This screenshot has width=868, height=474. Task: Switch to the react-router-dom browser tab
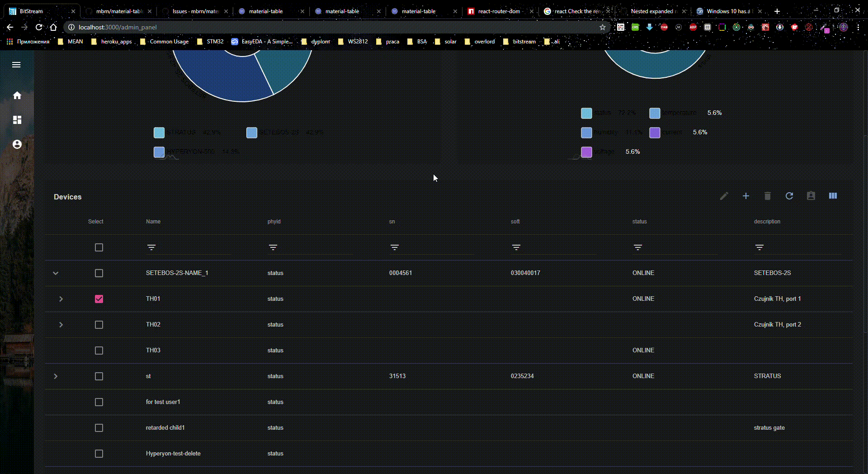(497, 11)
